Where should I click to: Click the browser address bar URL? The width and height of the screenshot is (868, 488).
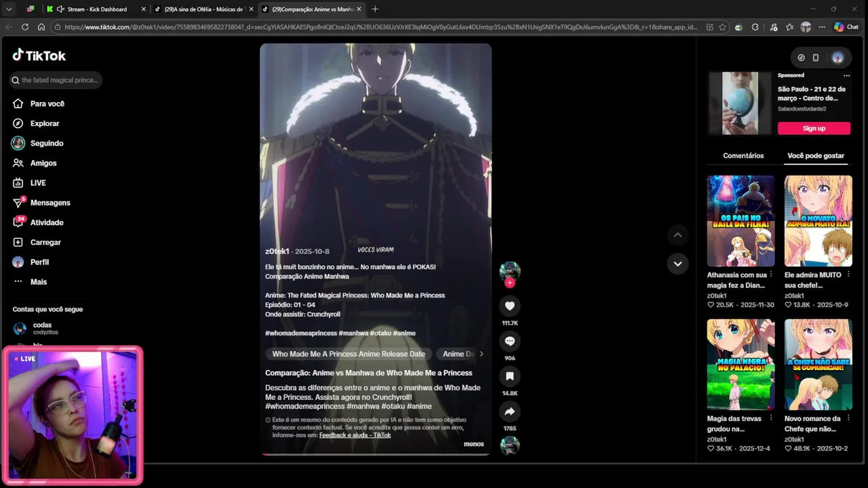coord(382,27)
